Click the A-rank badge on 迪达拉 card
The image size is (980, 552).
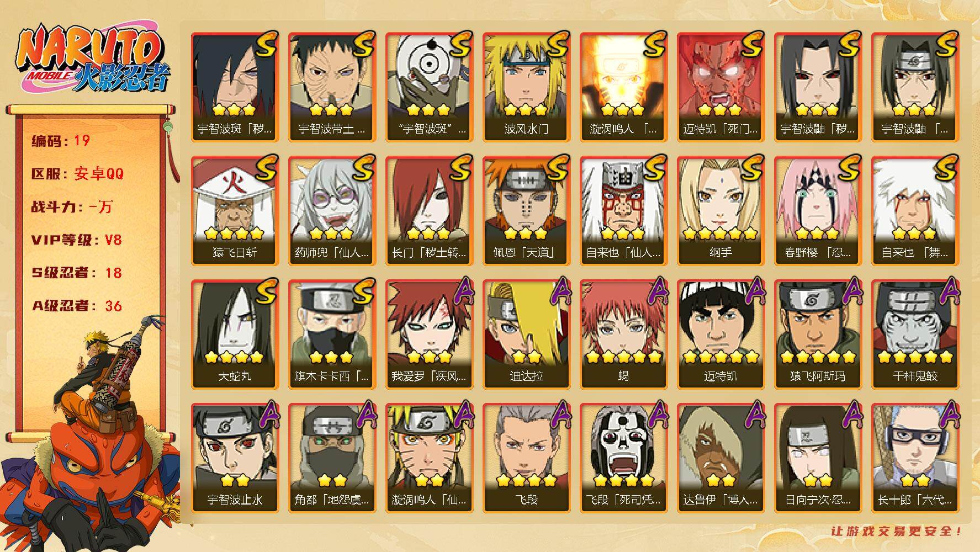pos(559,291)
